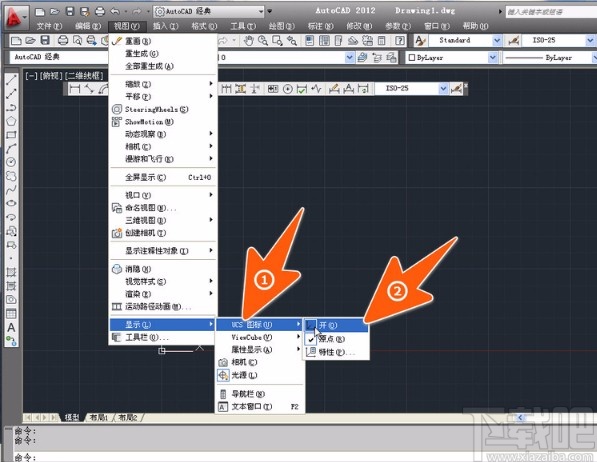Open the layer list dropdown arrow
Screen dimensions: 597x462
pos(350,58)
